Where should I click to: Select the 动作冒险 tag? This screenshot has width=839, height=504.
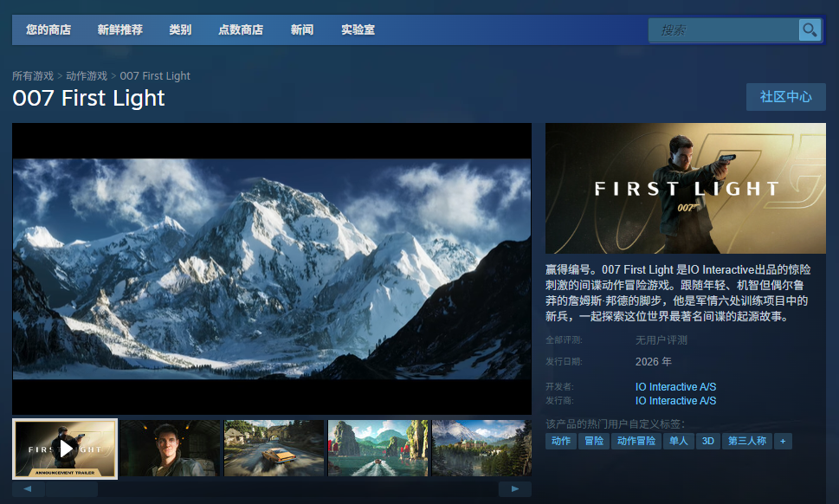pos(636,441)
